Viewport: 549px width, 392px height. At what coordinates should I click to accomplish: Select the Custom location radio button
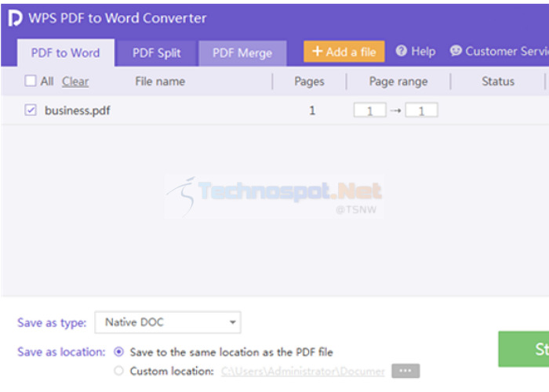pos(118,371)
